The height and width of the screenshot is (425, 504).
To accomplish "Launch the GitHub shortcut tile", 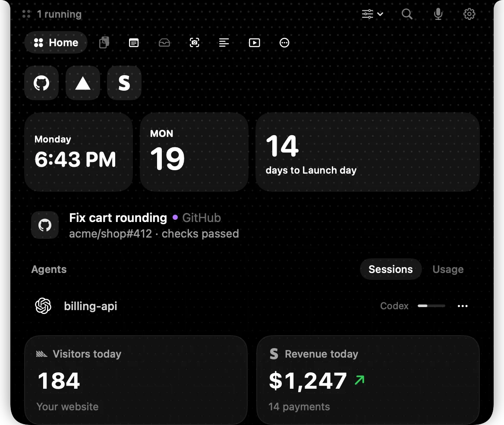I will (41, 83).
